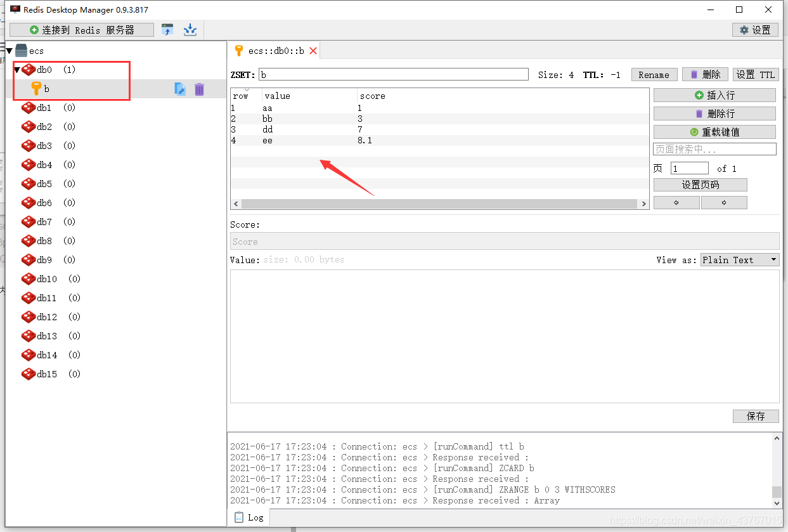Click the log panel scroll-down arrow

[777, 503]
